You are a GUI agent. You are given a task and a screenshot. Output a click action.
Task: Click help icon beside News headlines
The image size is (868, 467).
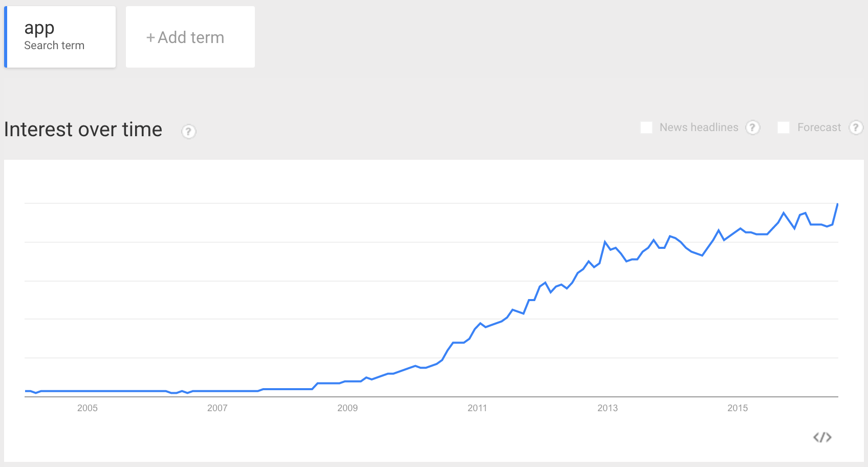coord(752,128)
